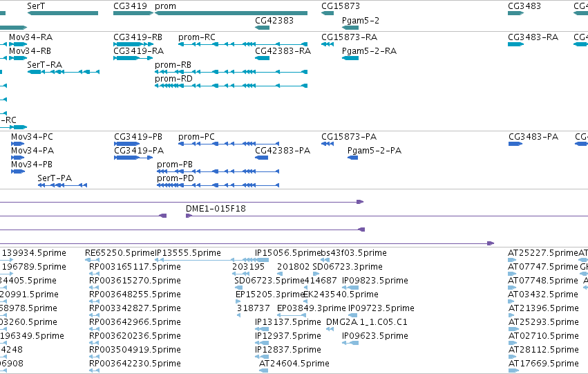Select the IP13137.5prime EST label
Image resolution: width=588 pixels, height=374 pixels.
(x=288, y=322)
